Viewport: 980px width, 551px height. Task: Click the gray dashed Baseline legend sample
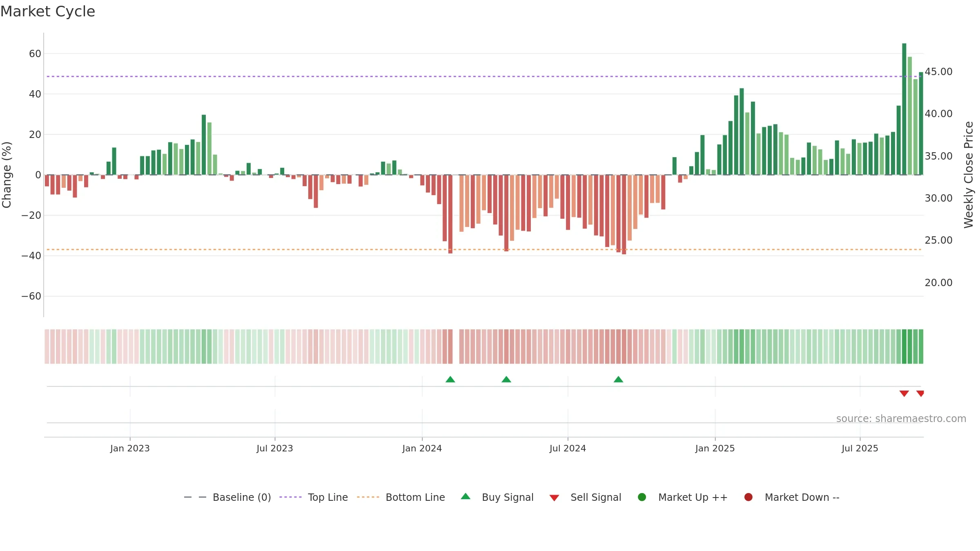point(195,497)
